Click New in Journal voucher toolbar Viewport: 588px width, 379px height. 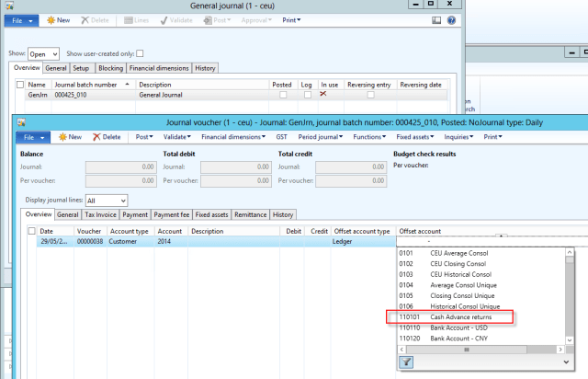coord(70,137)
